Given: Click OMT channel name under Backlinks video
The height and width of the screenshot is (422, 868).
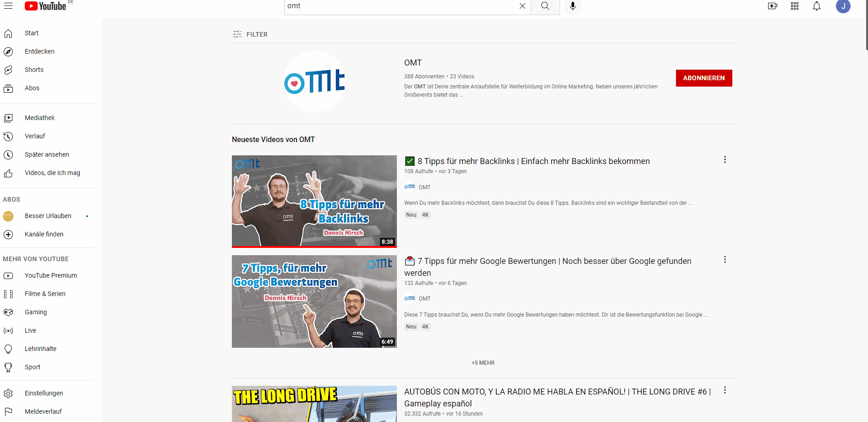Looking at the screenshot, I should [x=424, y=187].
